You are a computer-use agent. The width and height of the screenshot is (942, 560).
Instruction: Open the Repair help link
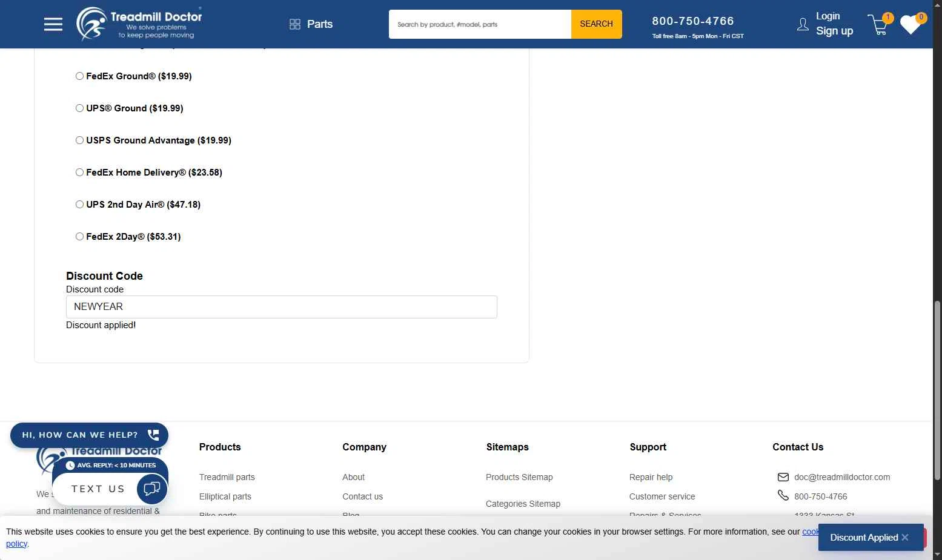(651, 477)
